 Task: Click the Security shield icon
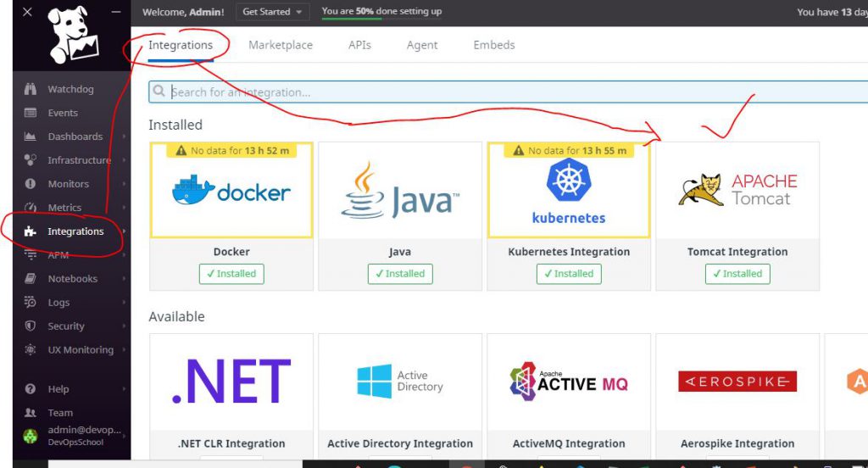31,326
